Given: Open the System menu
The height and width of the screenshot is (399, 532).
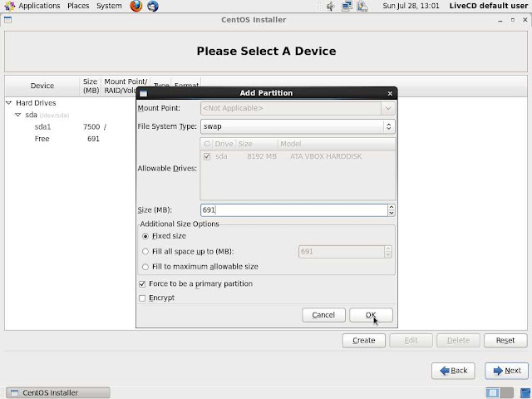Looking at the screenshot, I should pyautogui.click(x=109, y=6).
